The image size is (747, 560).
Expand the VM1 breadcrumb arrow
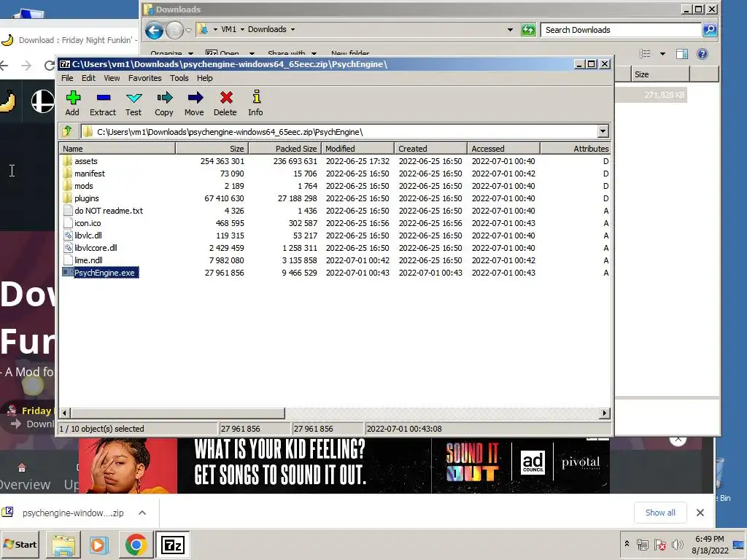(242, 29)
